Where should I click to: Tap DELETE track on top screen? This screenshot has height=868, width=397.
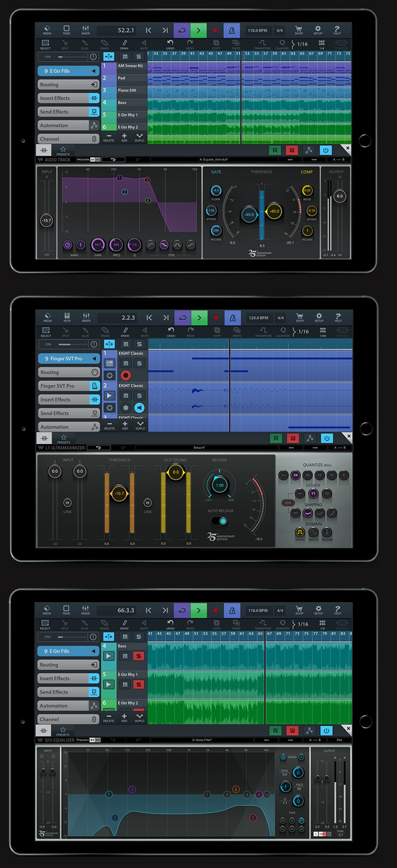point(109,138)
